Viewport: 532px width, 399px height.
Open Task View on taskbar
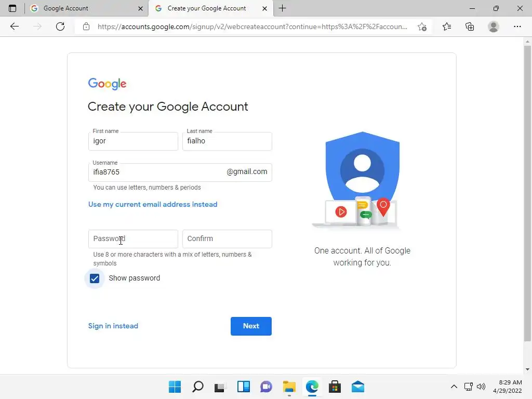click(x=220, y=387)
